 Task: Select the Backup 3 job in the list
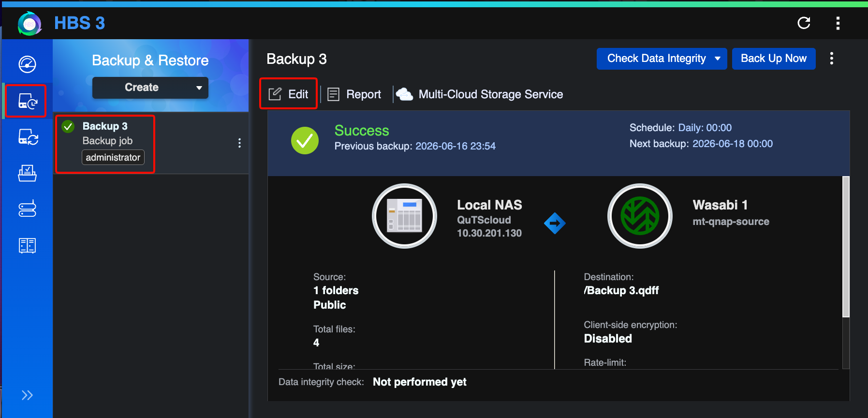click(150, 143)
